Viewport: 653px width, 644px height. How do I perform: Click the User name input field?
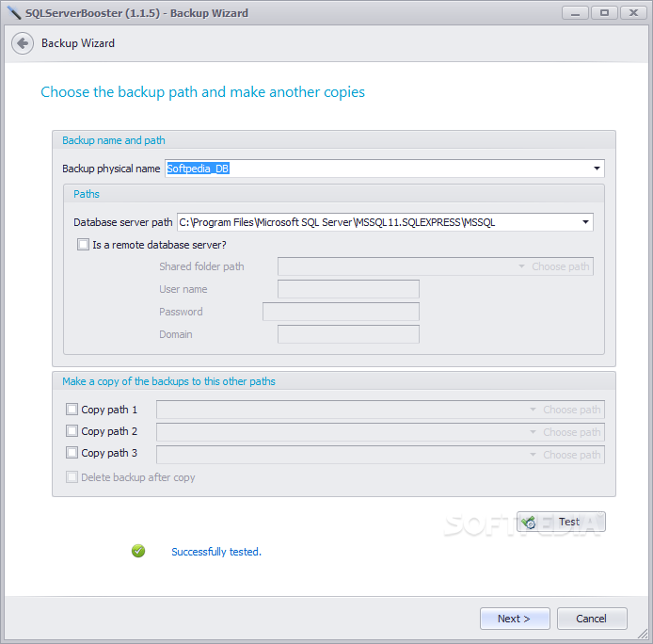[x=348, y=289]
